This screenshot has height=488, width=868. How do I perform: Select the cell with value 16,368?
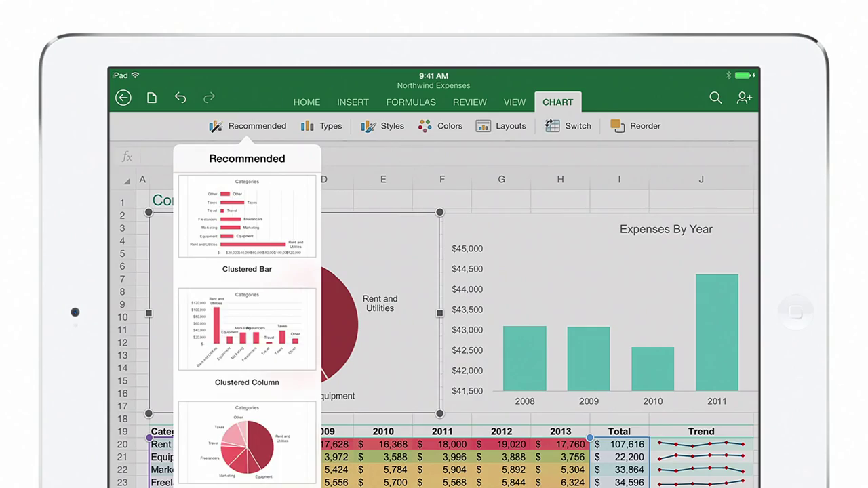click(383, 444)
